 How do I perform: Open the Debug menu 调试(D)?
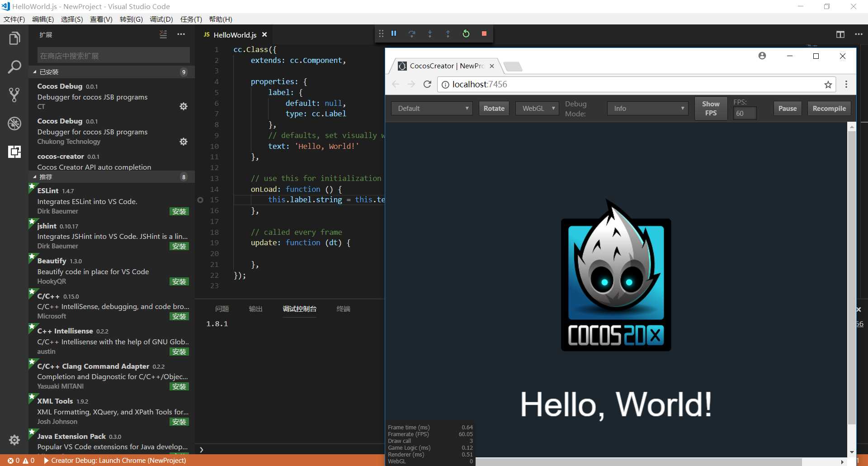[x=161, y=19]
